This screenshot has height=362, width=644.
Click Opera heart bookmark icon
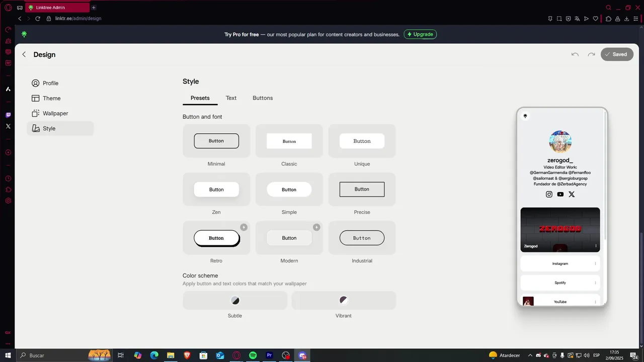coord(595,19)
